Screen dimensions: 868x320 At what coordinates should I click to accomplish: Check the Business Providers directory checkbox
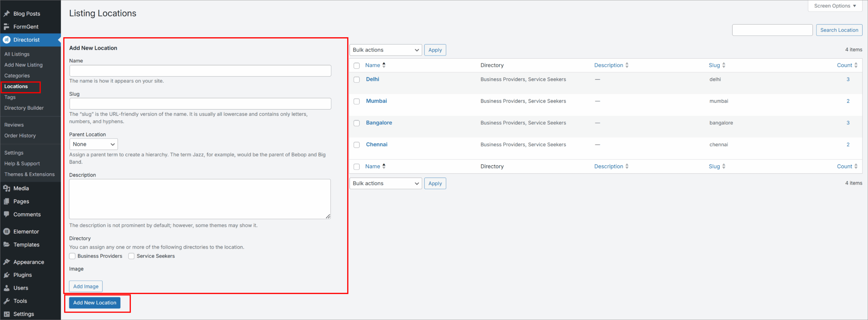pyautogui.click(x=72, y=256)
